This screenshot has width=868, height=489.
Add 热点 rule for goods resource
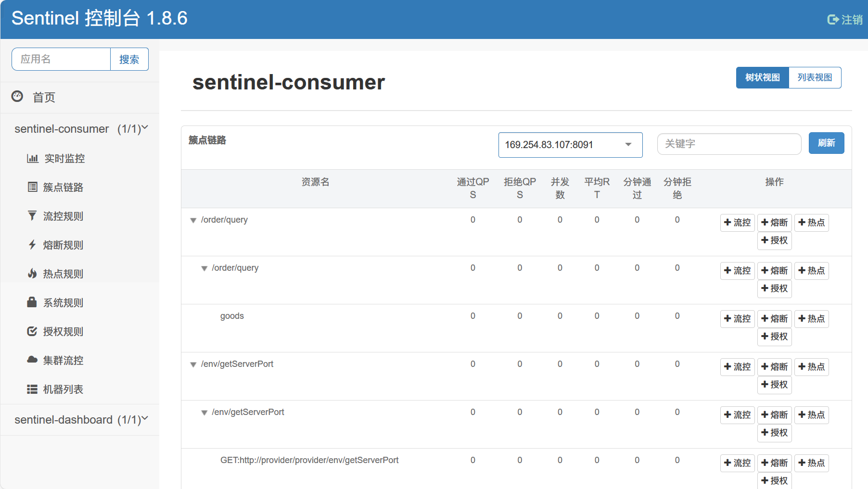click(x=811, y=319)
